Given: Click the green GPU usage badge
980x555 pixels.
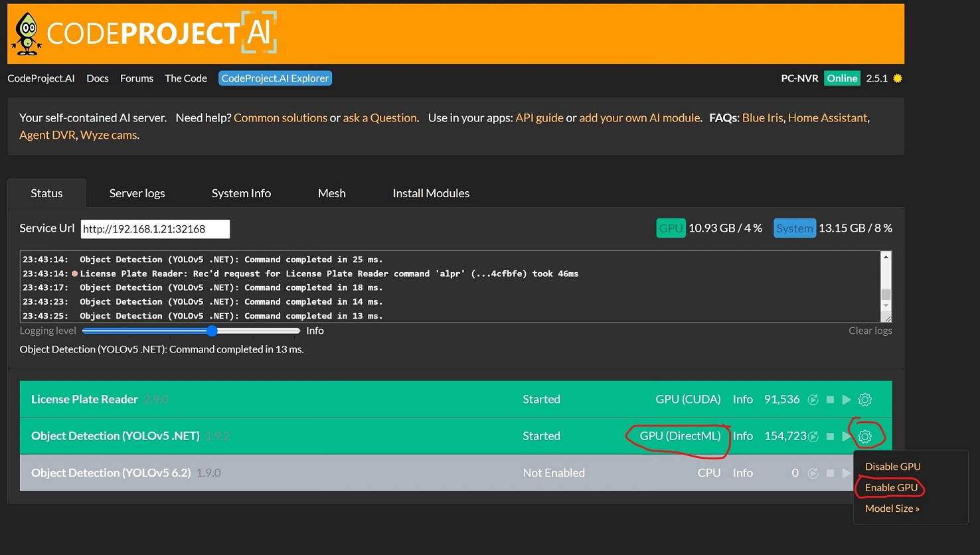Looking at the screenshot, I should pyautogui.click(x=671, y=228).
